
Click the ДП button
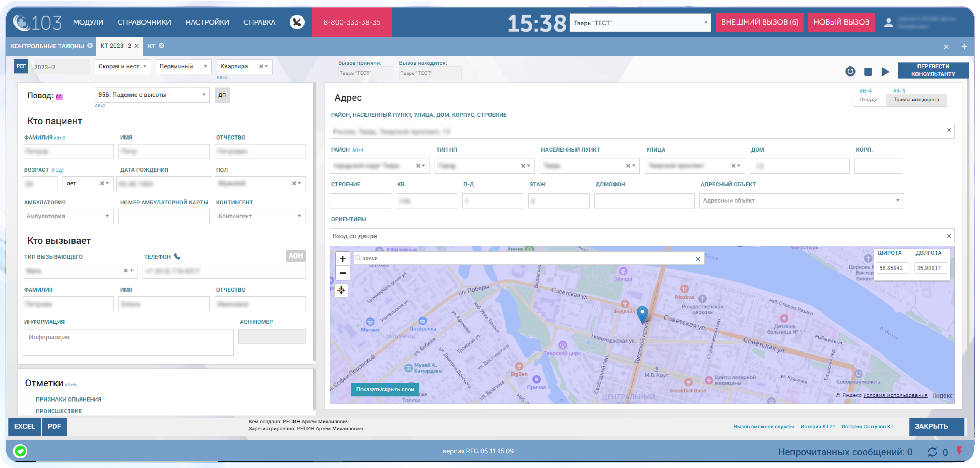click(222, 95)
